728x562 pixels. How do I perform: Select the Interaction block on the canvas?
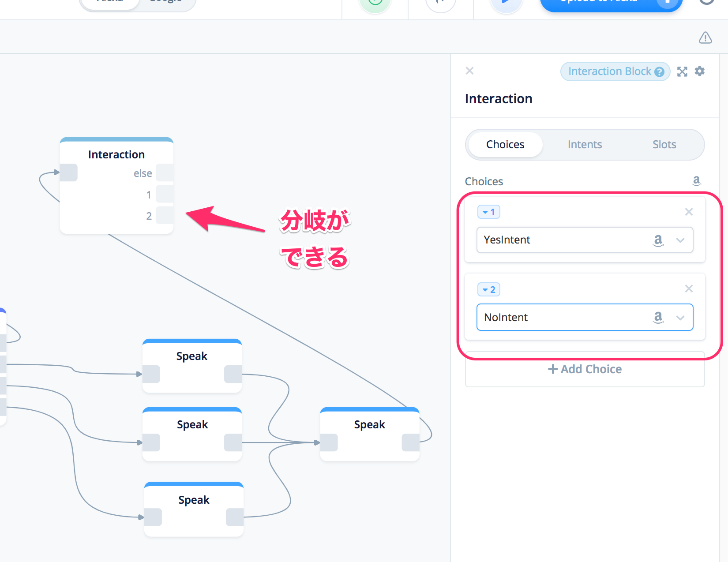click(116, 154)
